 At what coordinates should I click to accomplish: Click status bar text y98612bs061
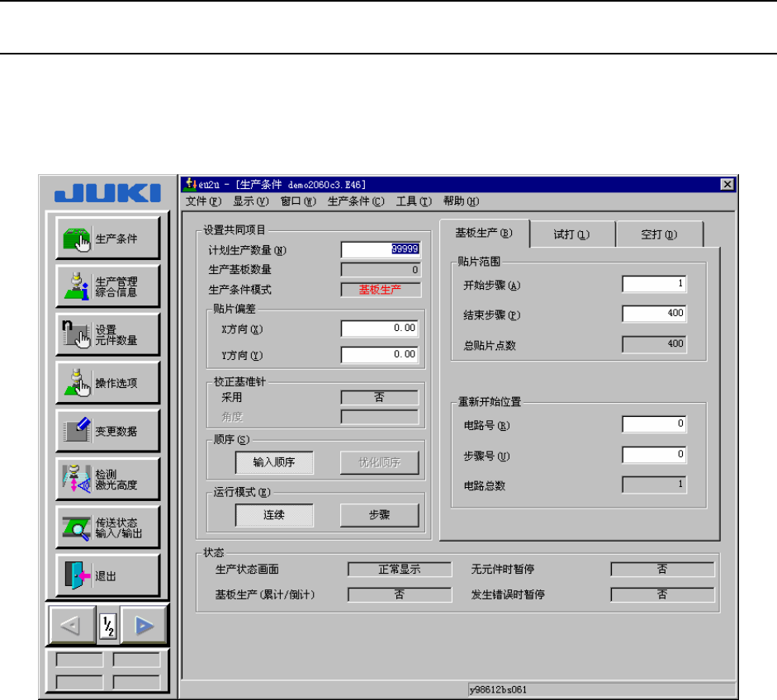coord(498,689)
